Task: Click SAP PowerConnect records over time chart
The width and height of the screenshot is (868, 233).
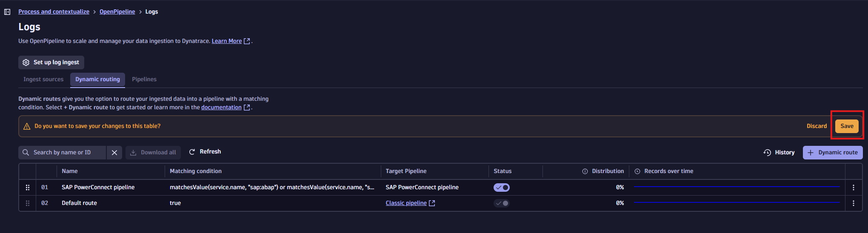Action: (x=737, y=187)
